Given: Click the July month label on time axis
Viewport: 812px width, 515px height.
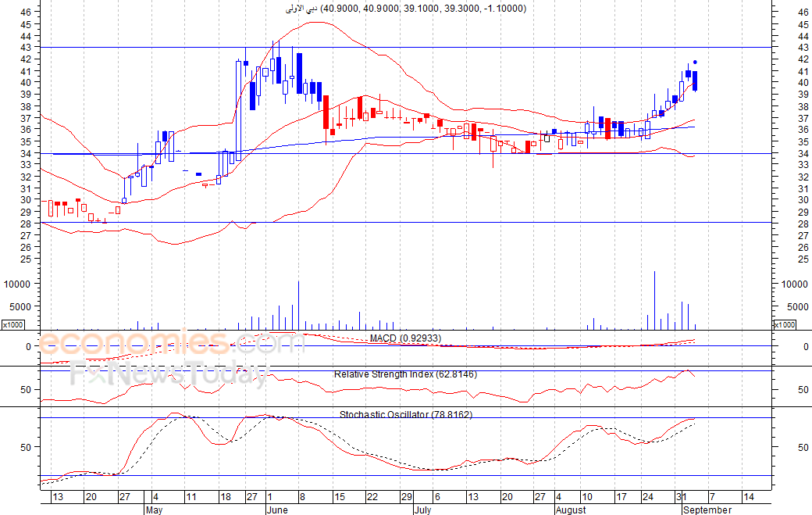Looking at the screenshot, I should coord(422,510).
